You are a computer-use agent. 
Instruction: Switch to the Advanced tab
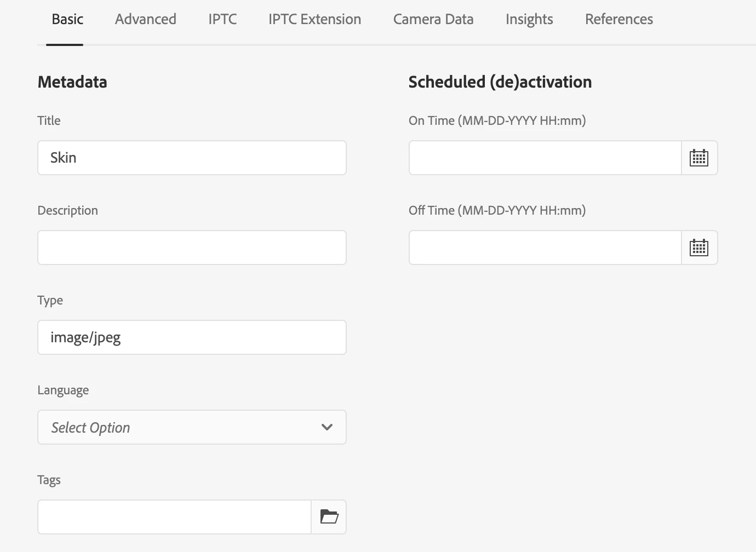(146, 19)
